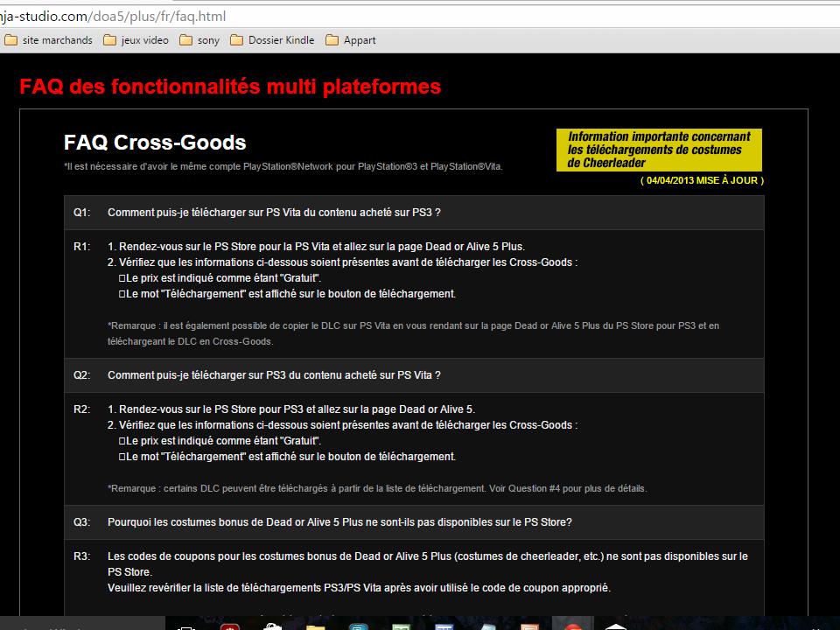Click the "Q1:" label
The image size is (840, 630).
(82, 213)
